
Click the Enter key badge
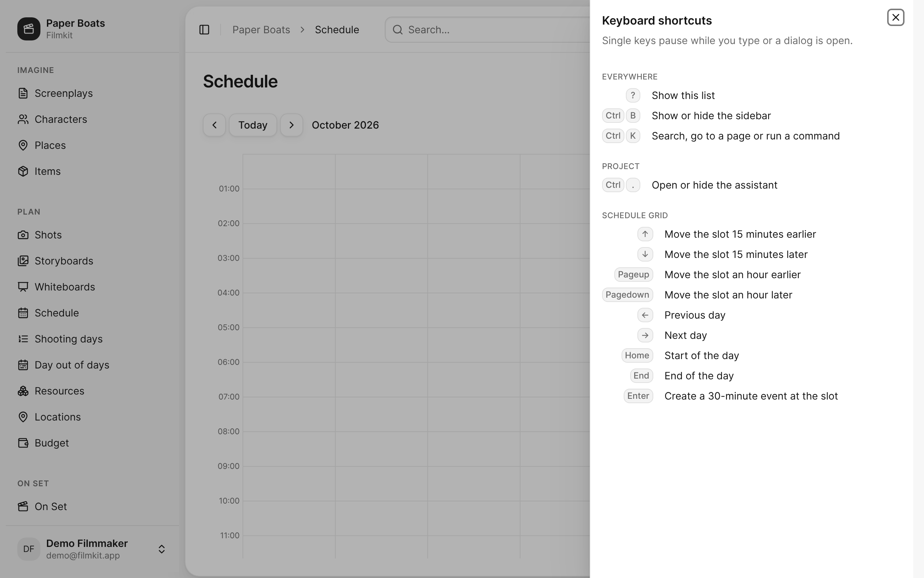point(638,396)
